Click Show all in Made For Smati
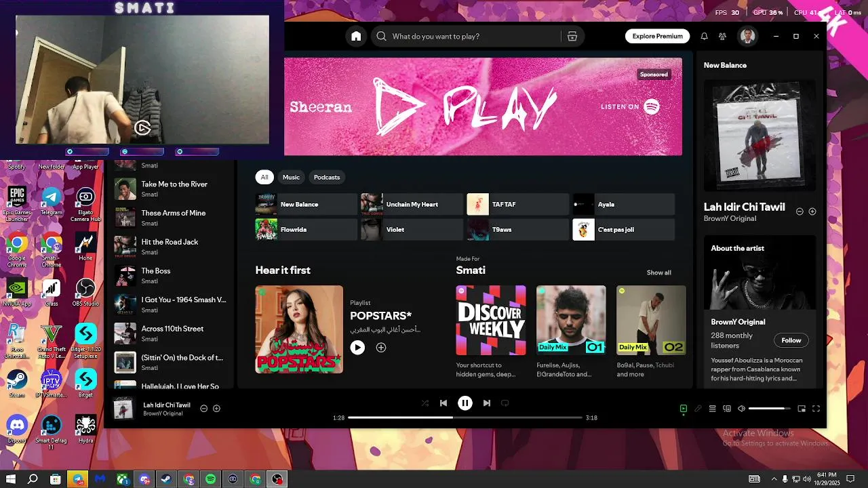This screenshot has height=488, width=868. [x=658, y=272]
